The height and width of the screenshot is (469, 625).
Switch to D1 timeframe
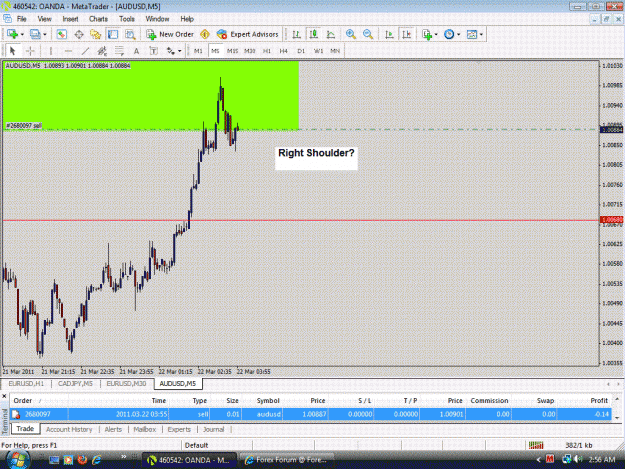pyautogui.click(x=301, y=51)
